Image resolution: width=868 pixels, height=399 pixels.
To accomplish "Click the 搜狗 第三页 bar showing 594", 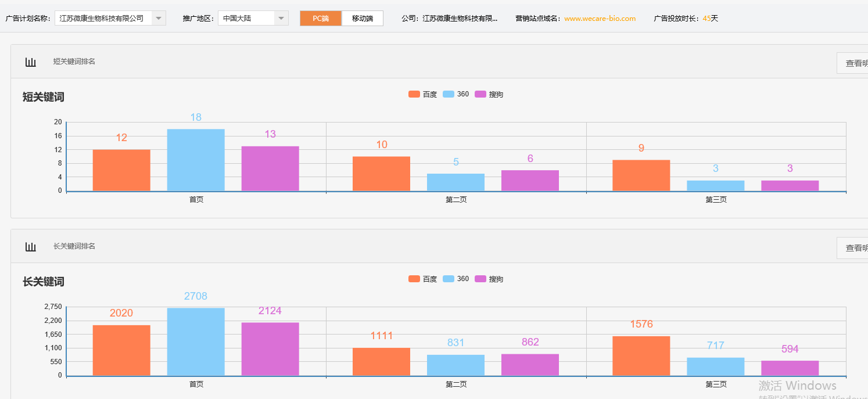I will (x=790, y=368).
